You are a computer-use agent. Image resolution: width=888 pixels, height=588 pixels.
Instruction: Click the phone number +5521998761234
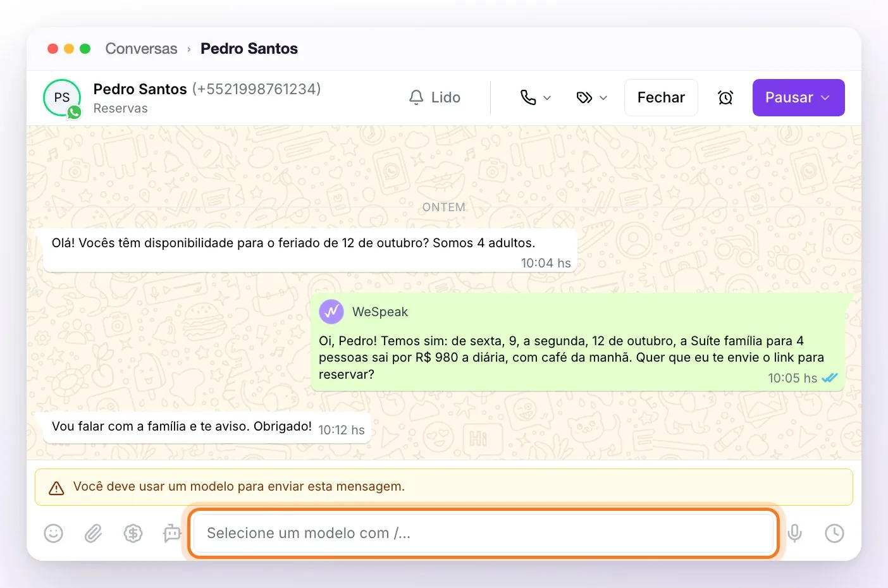tap(257, 89)
